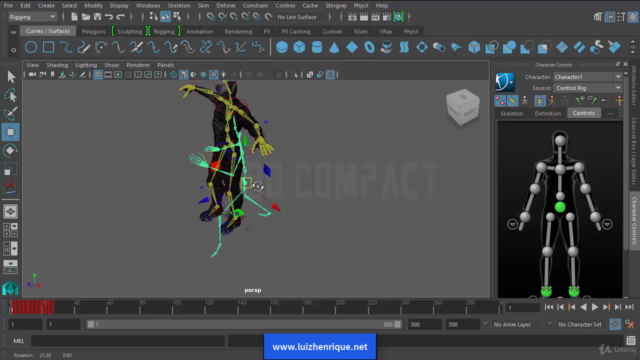Screen dimensions: 640x360
Task: Toggle use all lights viewport icon
Action: [224, 75]
